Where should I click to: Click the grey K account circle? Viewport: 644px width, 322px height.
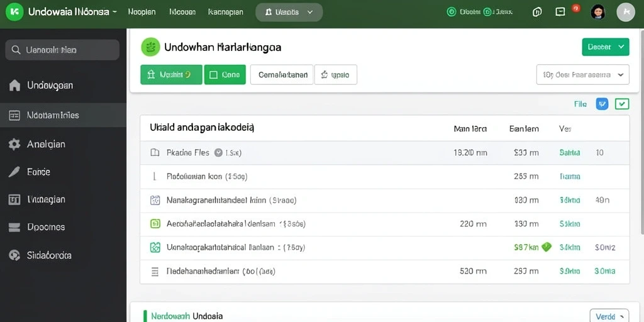click(626, 12)
